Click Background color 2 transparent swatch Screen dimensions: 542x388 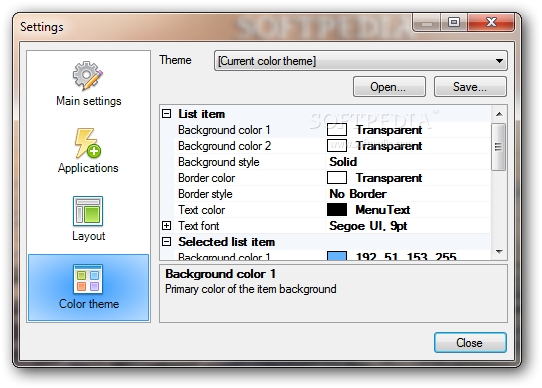point(337,146)
